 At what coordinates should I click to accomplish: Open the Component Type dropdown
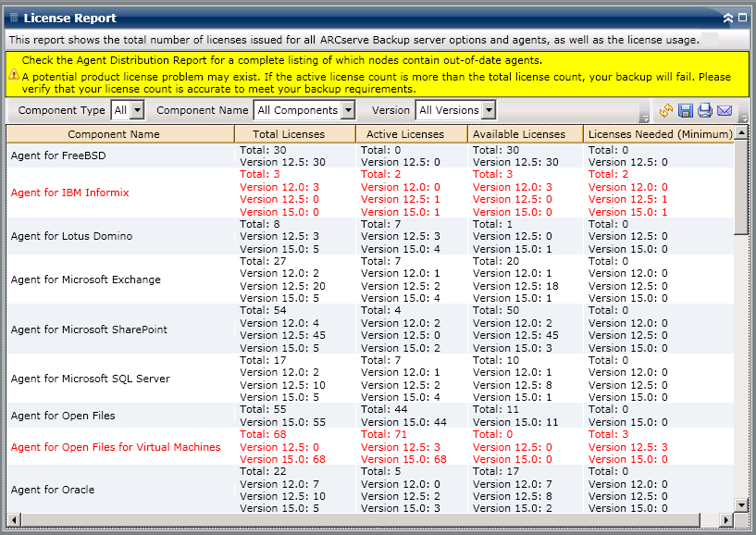click(x=128, y=110)
